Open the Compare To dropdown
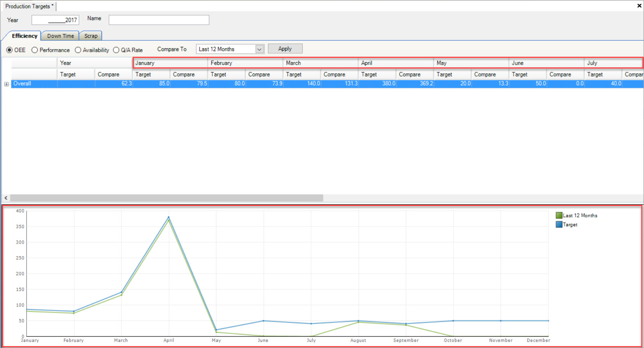Screen dimensions: 644x348 pyautogui.click(x=259, y=49)
